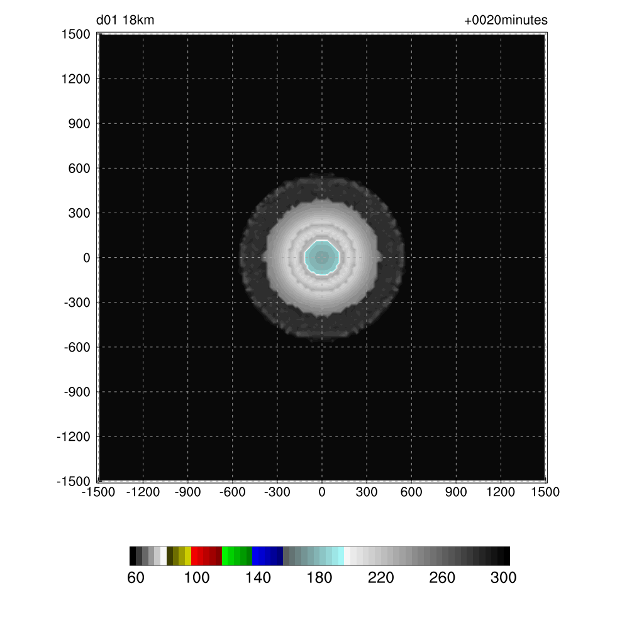Click the x-axis label -1200
The image size is (644, 644).
[143, 492]
